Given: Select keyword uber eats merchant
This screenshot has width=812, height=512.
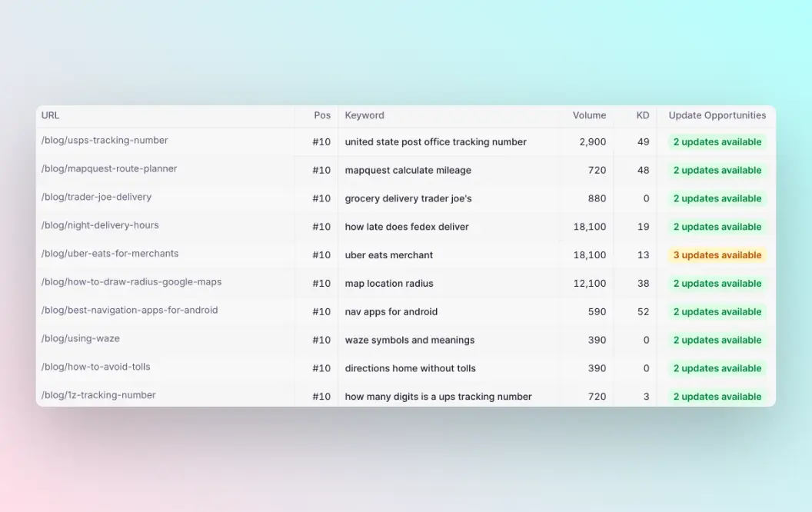Looking at the screenshot, I should [389, 255].
